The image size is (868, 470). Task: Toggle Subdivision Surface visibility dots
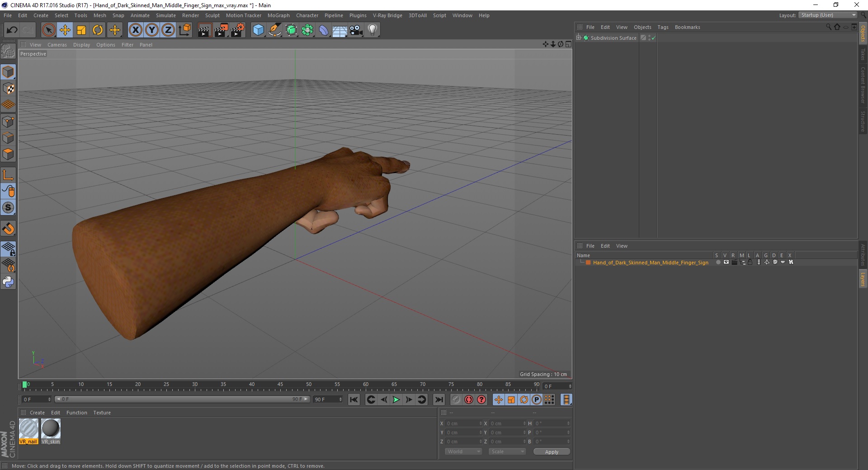(x=649, y=38)
